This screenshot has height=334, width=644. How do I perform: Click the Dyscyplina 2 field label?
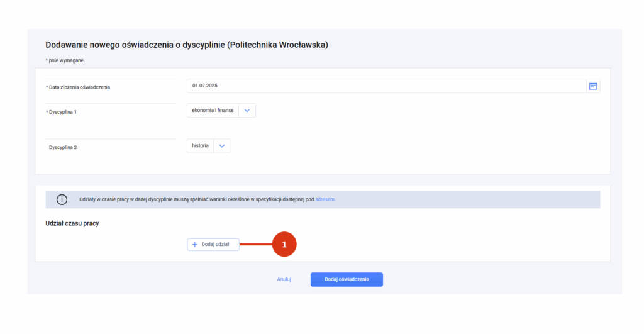click(x=63, y=147)
